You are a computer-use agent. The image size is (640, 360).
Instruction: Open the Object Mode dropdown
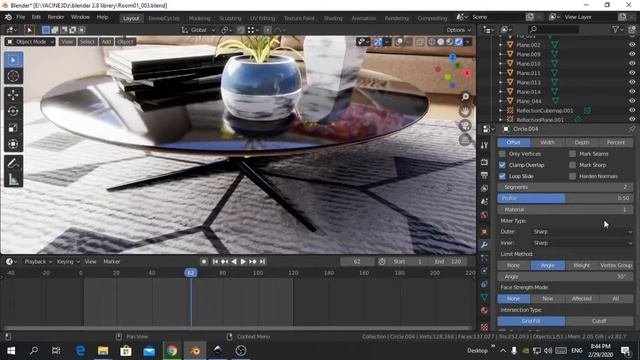(30, 42)
